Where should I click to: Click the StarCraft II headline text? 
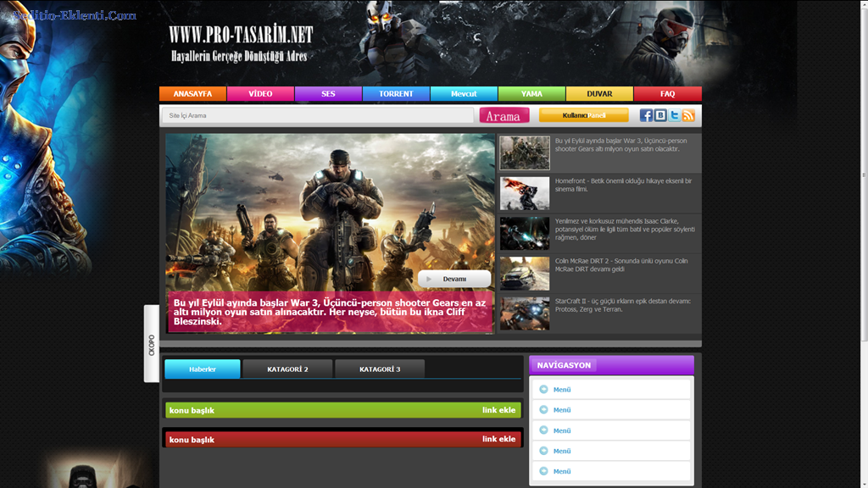click(x=623, y=305)
